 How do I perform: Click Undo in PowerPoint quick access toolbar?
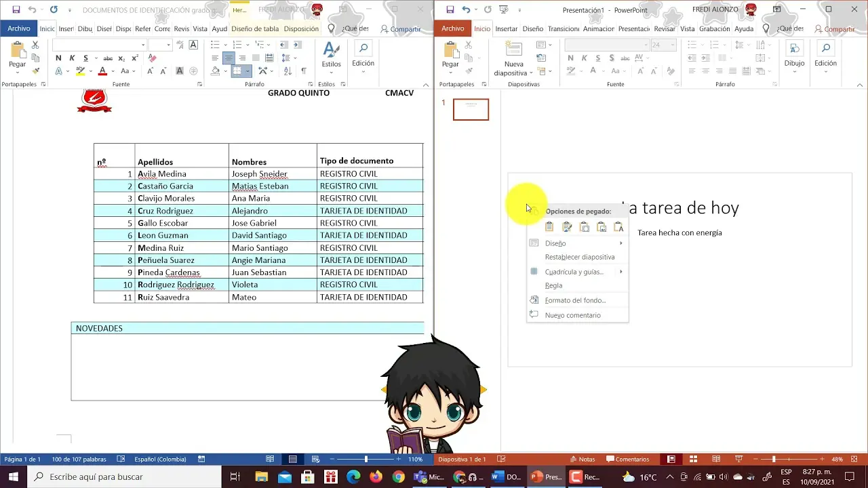(466, 9)
